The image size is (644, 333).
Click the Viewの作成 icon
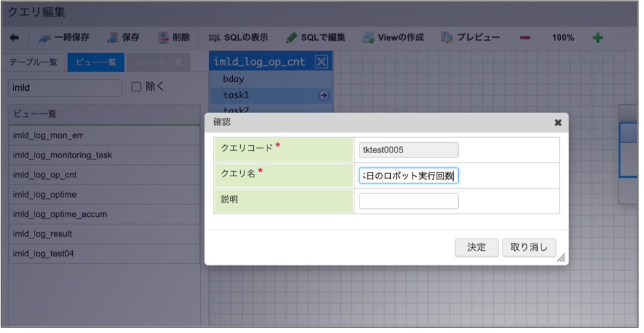point(368,38)
